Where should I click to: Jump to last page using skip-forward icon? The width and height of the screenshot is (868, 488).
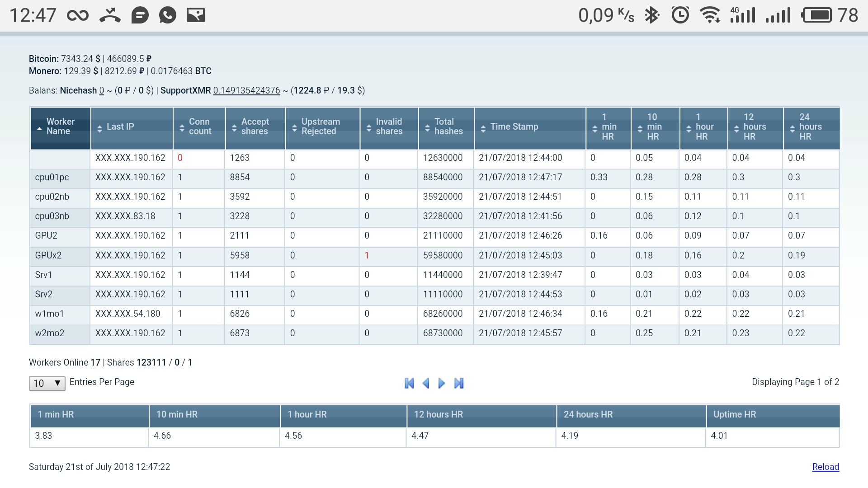459,383
